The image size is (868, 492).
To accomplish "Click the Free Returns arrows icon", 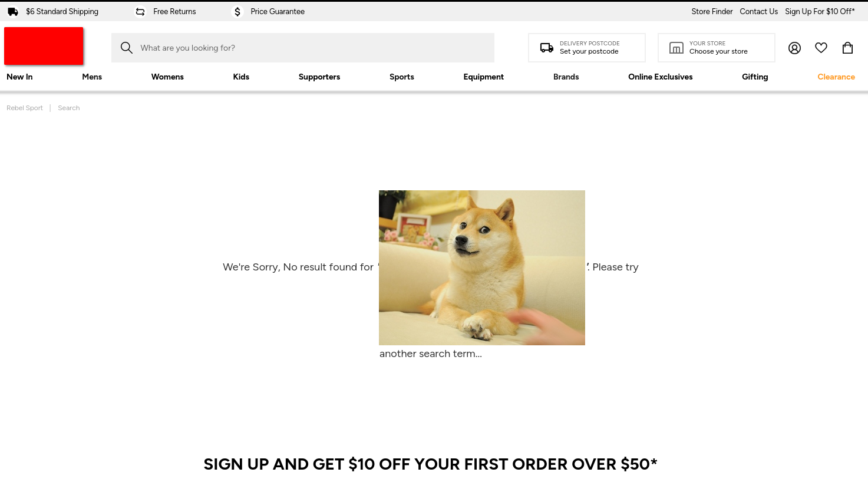I will pyautogui.click(x=140, y=12).
